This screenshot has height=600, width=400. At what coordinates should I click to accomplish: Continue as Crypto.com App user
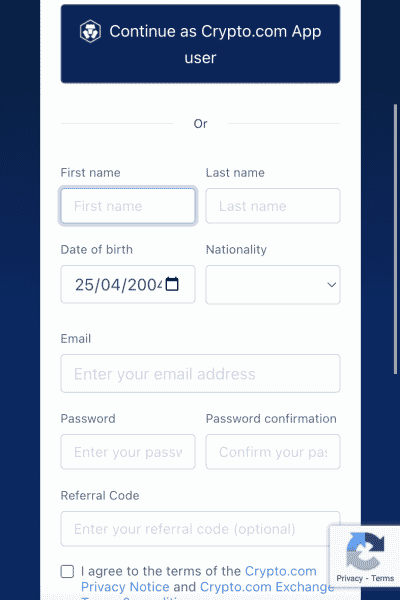click(x=200, y=44)
